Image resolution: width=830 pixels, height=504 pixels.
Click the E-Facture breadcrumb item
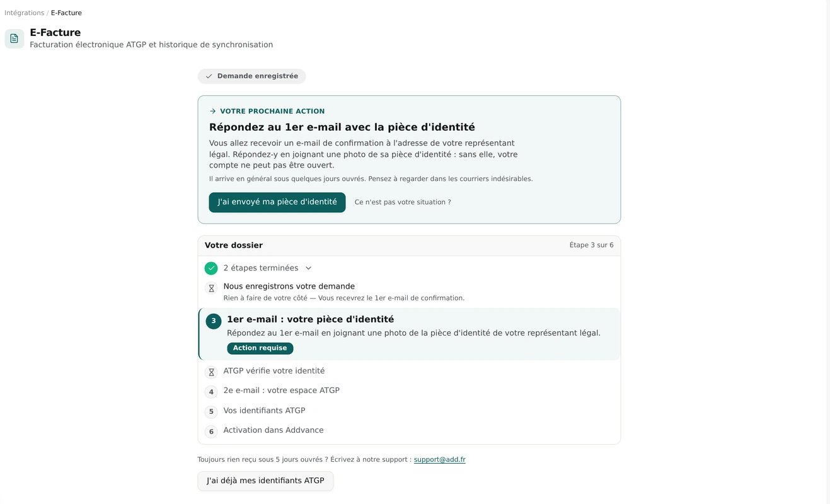[66, 13]
